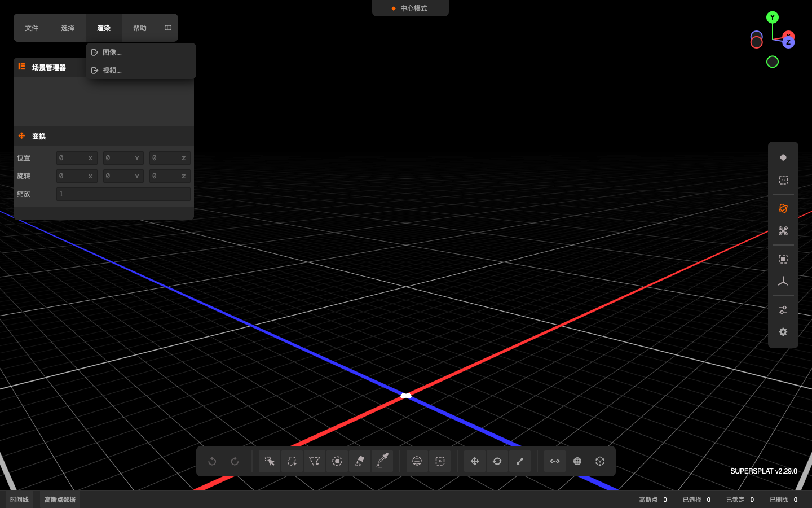
Task: Click the green Y axis on the view gizmo
Action: (773, 17)
